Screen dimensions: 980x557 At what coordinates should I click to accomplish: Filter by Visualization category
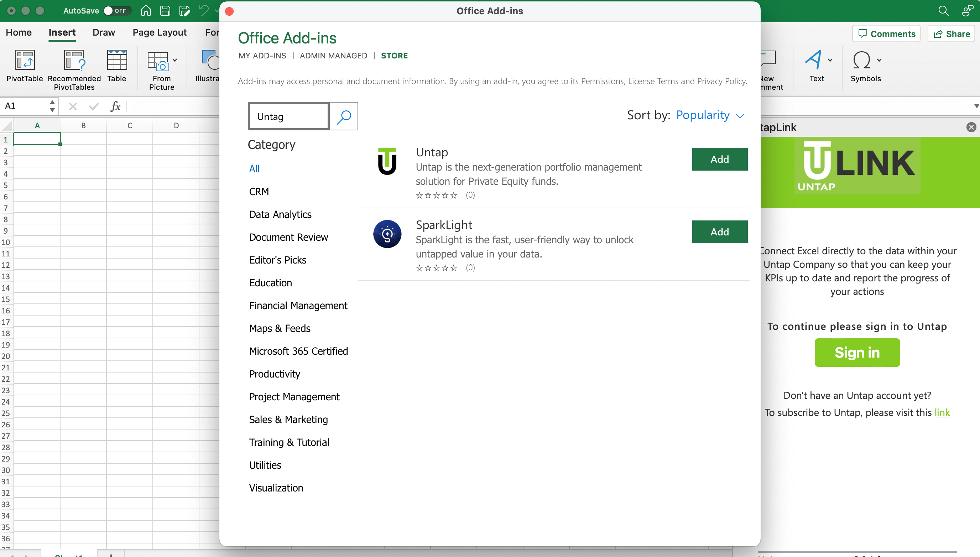click(x=276, y=488)
